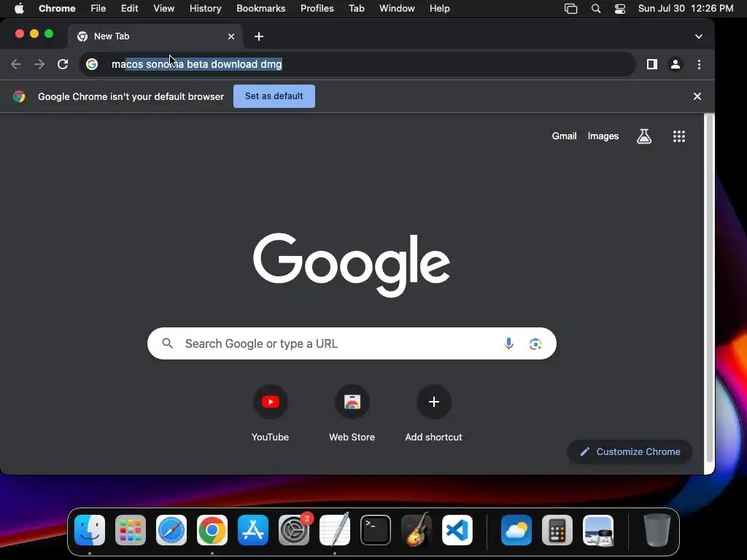Search by image with Lens icon
Viewport: 747px width, 560px height.
point(535,343)
